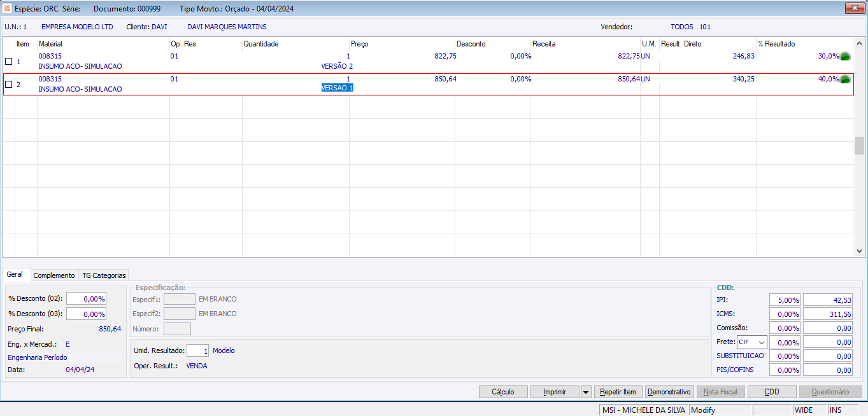This screenshot has height=416, width=868.
Task: Click the Vendedor value TODOS
Action: (x=682, y=27)
